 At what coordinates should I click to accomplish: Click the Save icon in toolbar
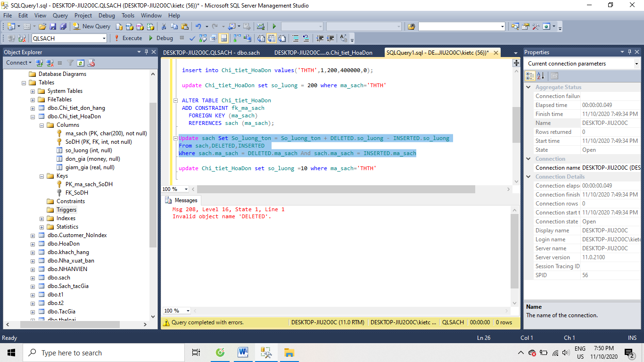(53, 26)
